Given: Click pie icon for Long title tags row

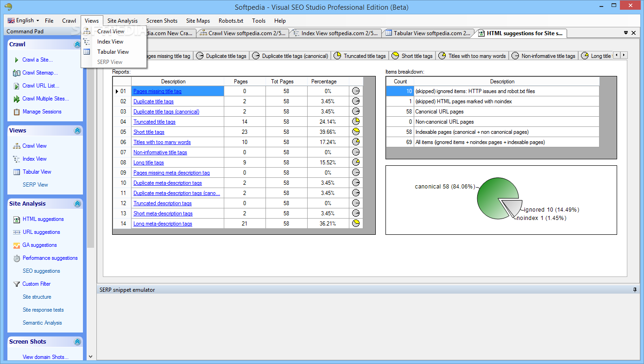Looking at the screenshot, I should [x=356, y=162].
